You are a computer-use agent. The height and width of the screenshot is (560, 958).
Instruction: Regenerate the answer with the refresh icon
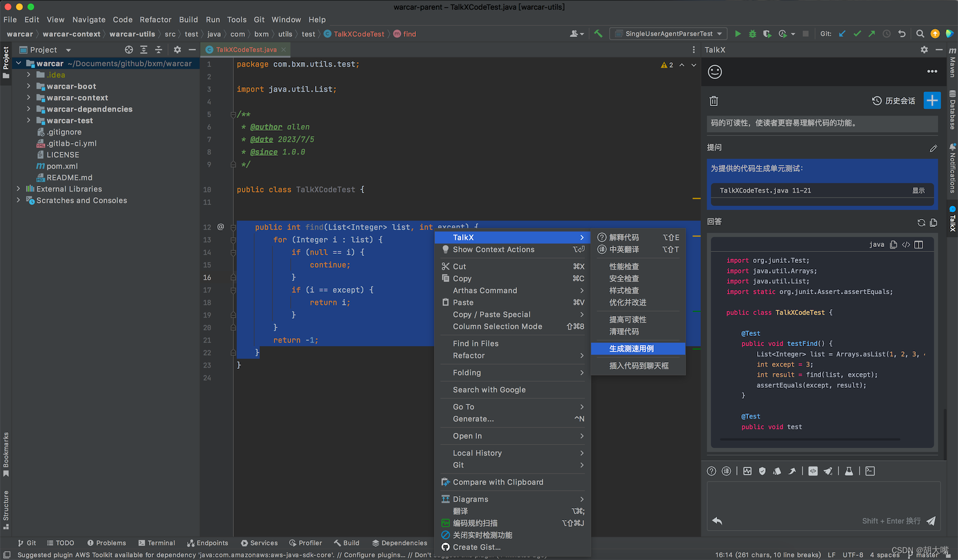coord(921,222)
